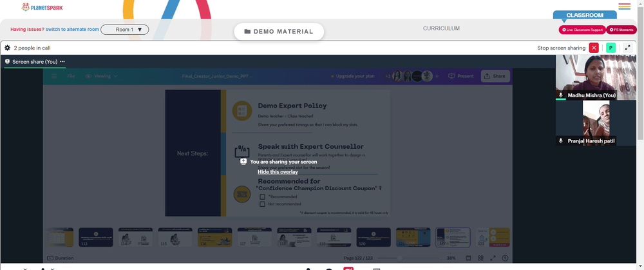The image size is (644, 270).
Task: Add a collaborator with plus icon
Action: [x=437, y=76]
